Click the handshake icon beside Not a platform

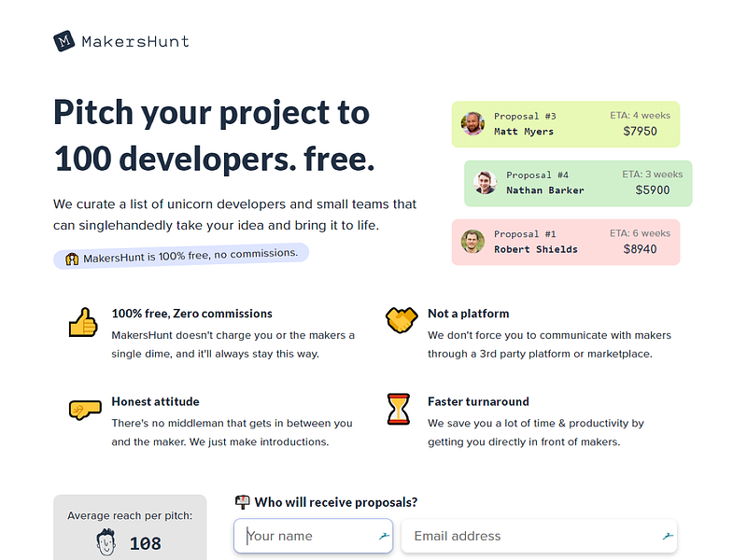click(x=402, y=319)
